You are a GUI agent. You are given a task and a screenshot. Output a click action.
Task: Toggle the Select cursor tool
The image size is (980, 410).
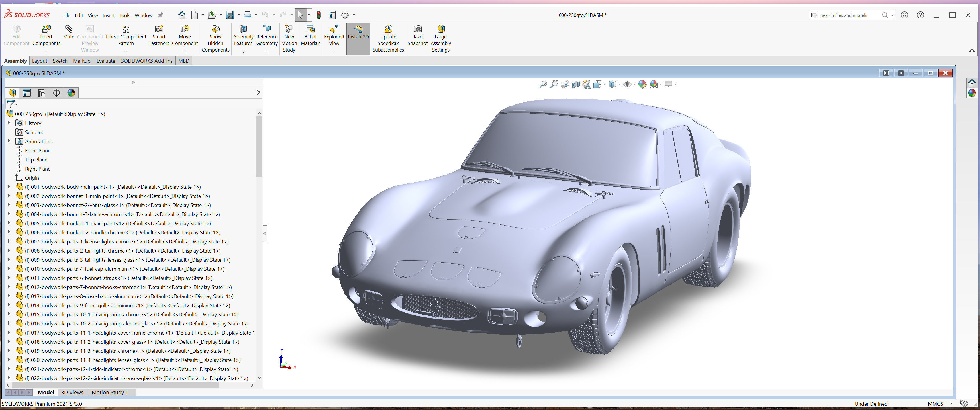[x=300, y=15]
